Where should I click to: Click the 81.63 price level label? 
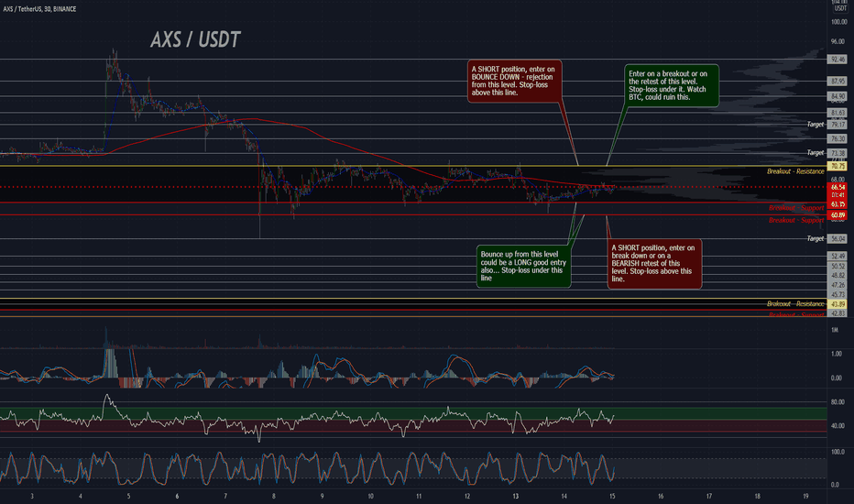837,113
